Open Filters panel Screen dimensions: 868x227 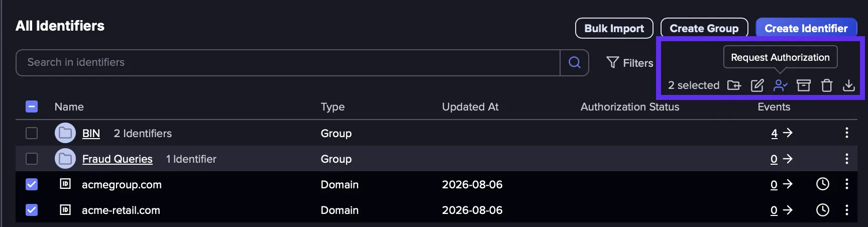coord(630,63)
